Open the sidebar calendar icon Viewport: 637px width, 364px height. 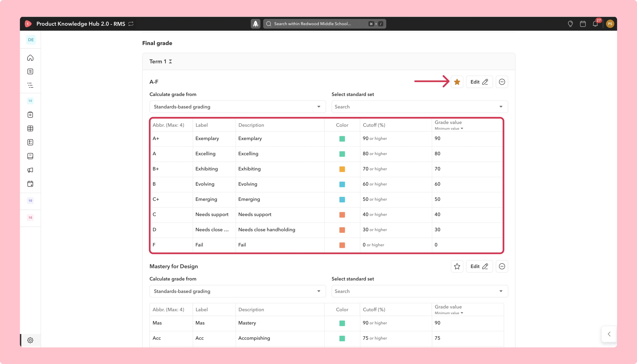(x=30, y=184)
